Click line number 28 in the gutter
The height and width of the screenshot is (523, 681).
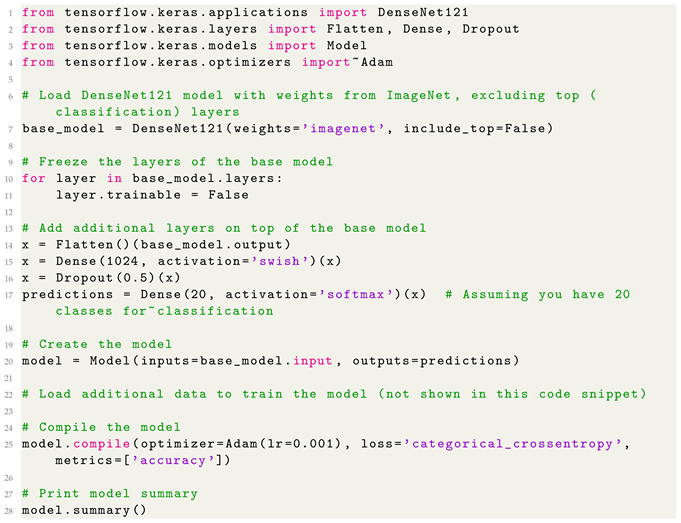coord(8,510)
